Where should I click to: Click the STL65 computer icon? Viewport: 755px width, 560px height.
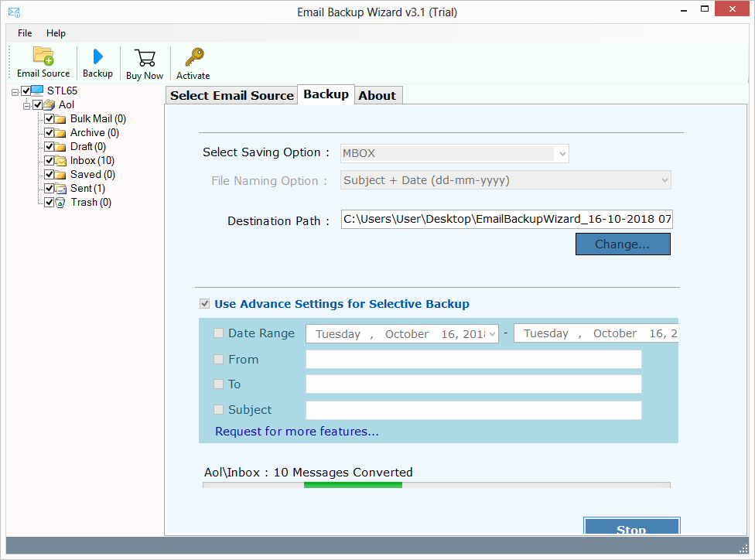coord(37,90)
